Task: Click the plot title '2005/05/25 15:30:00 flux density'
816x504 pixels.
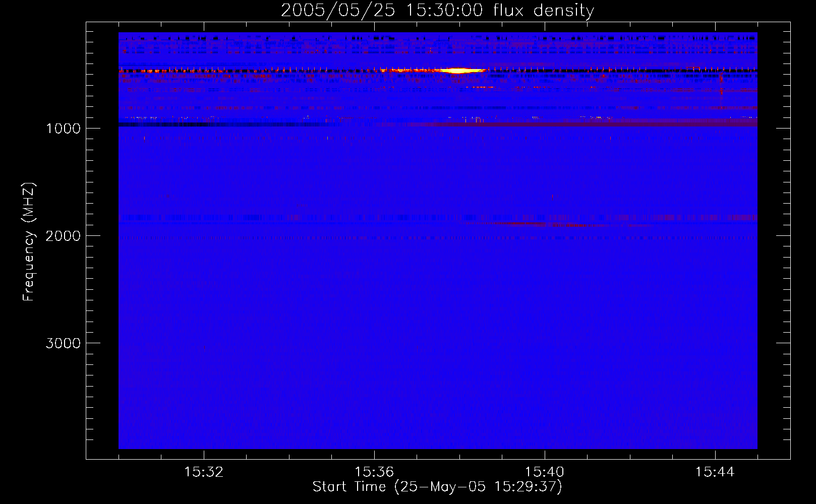Action: [437, 11]
